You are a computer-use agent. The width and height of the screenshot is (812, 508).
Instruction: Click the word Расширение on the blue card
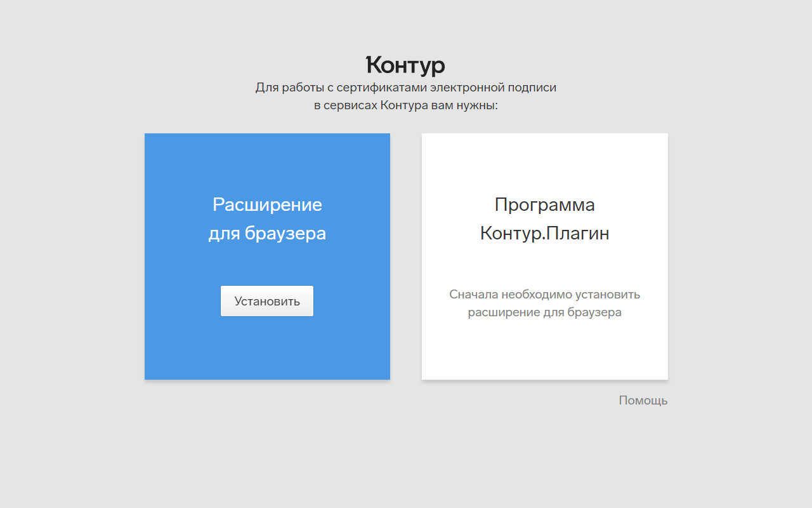pos(267,204)
